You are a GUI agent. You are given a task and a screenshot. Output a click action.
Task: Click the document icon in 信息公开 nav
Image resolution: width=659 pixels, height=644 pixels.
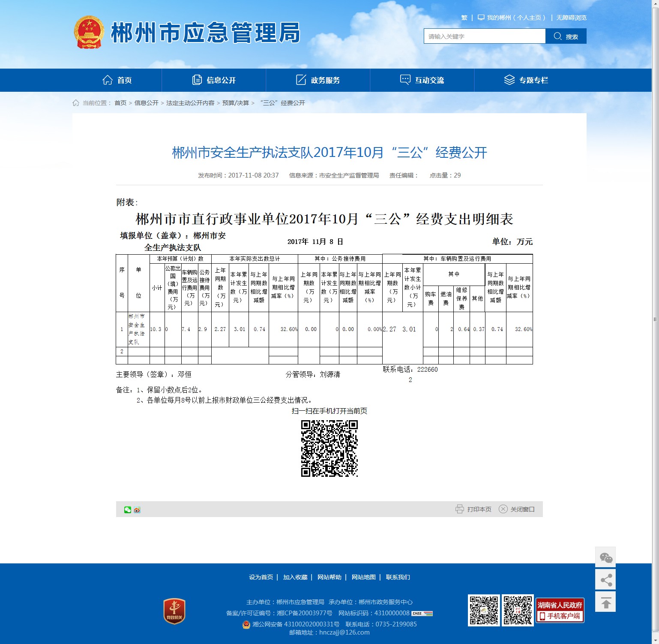[197, 80]
